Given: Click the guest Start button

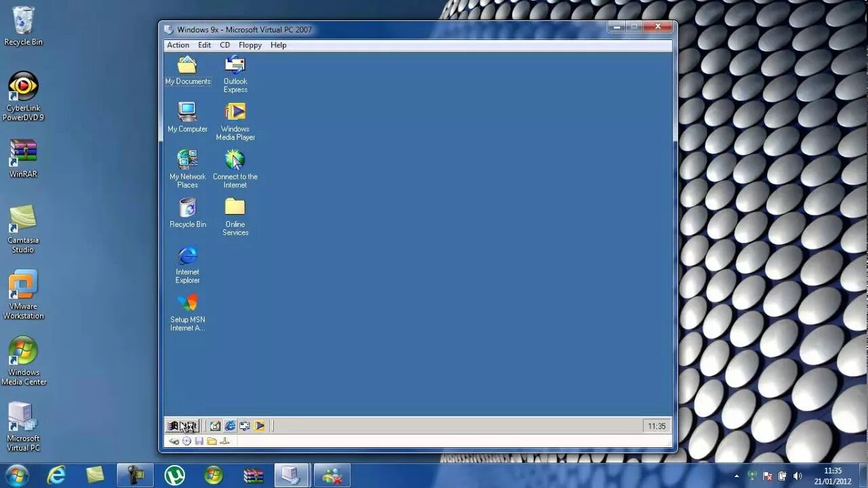Looking at the screenshot, I should [x=182, y=426].
